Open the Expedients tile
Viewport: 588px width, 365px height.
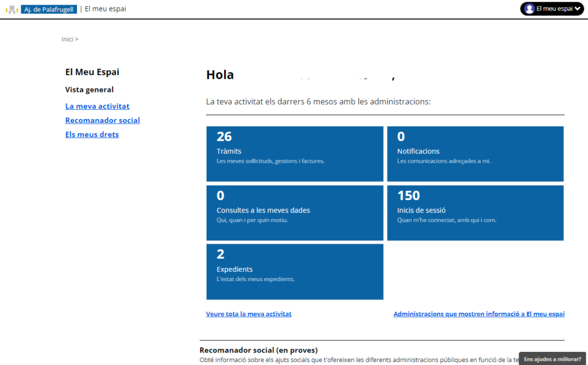[x=295, y=271]
